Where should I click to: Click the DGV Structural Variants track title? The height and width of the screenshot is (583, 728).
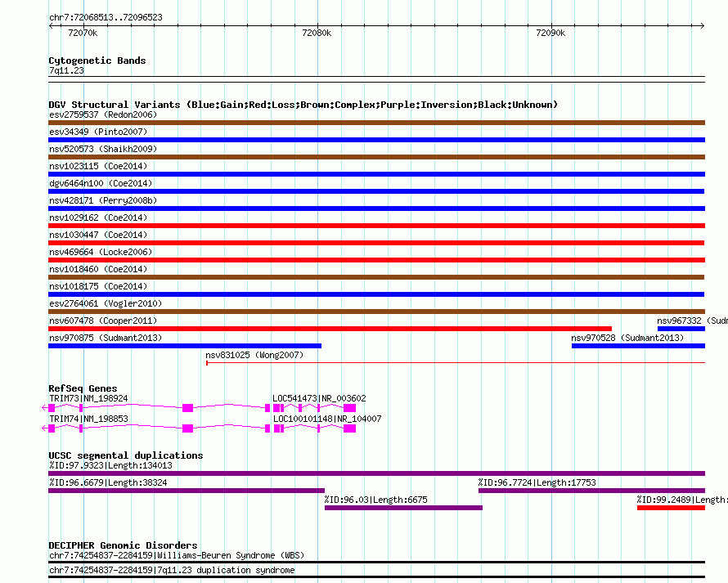point(303,105)
